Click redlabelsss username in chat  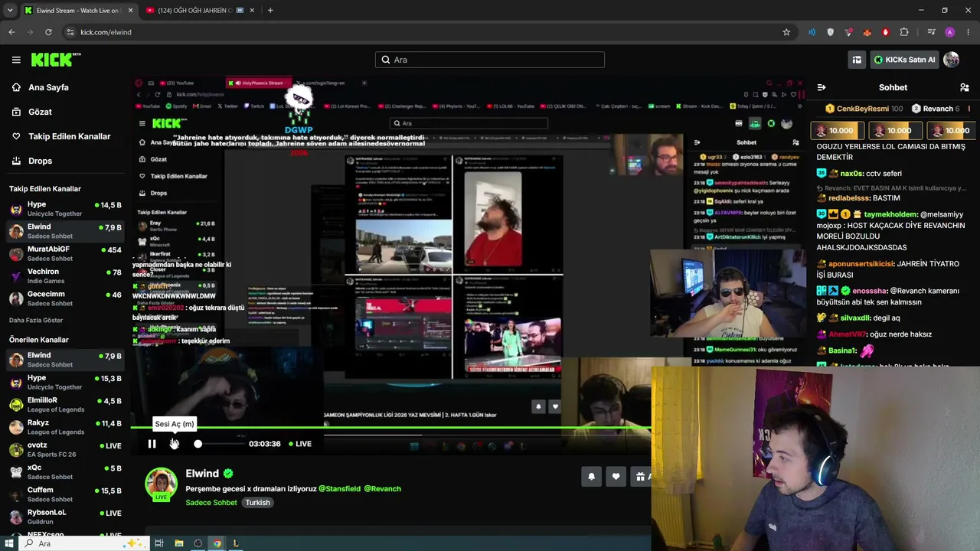849,198
